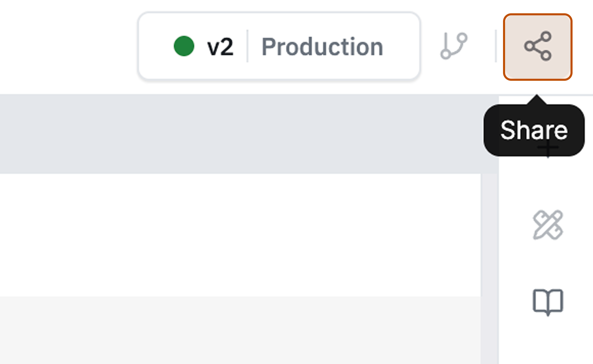Click the pointer arrow of the Share tooltip

pyautogui.click(x=537, y=100)
